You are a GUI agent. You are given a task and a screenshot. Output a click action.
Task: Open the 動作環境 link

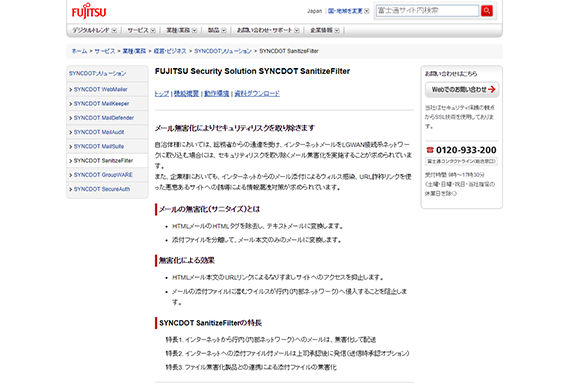[x=217, y=94]
